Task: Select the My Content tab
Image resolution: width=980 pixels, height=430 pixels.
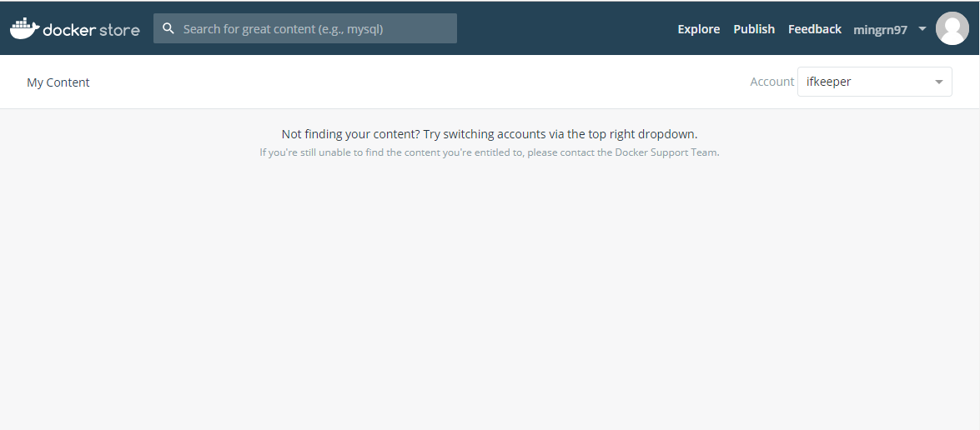Action: coord(58,82)
